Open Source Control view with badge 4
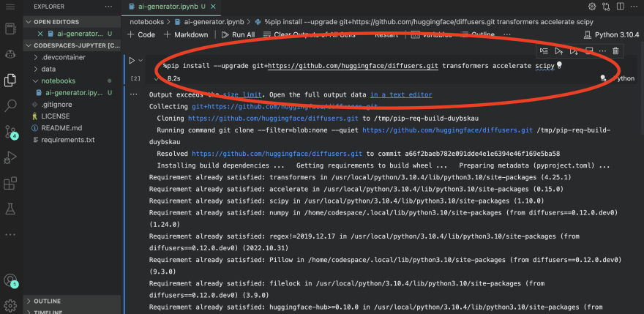This screenshot has width=644, height=314. coord(10,132)
